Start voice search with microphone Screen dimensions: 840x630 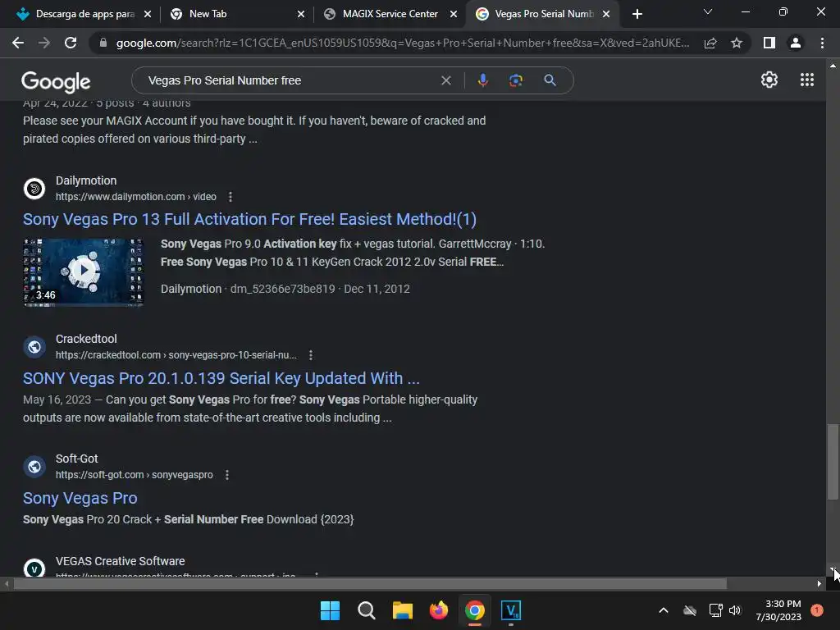(482, 80)
